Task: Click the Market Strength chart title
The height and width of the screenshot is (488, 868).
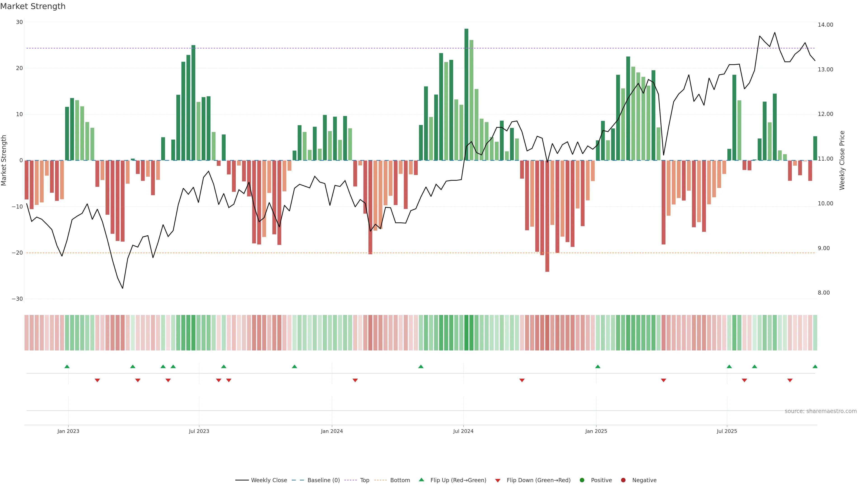Action: click(x=33, y=6)
